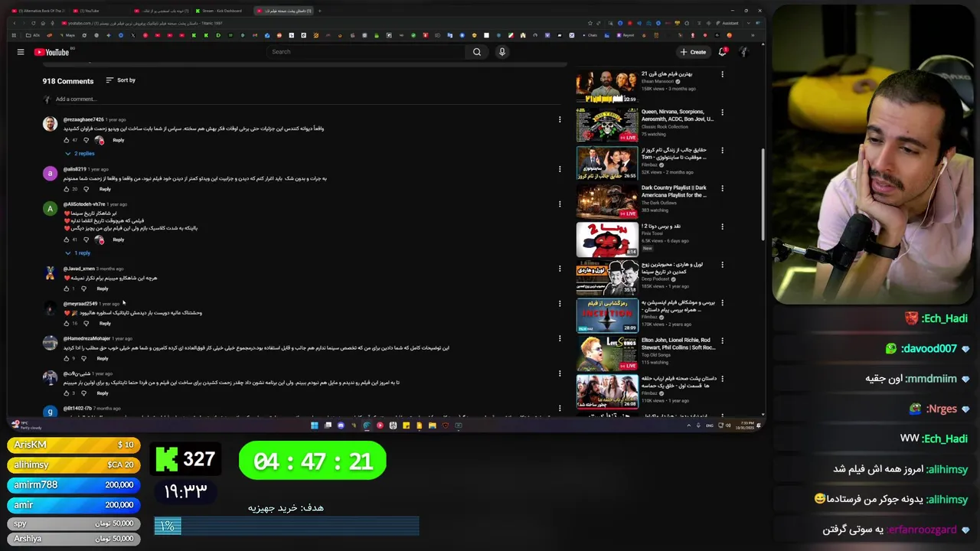Open options for Elton John video
The height and width of the screenshot is (551, 980).
tap(722, 341)
